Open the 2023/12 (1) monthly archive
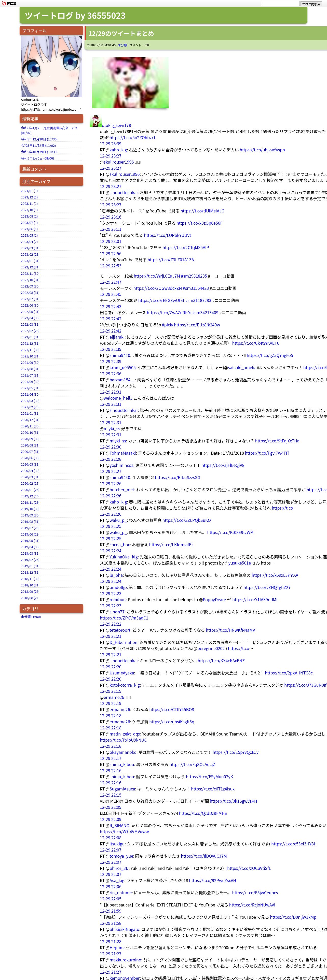Viewport: 327px width, 980px height. 29,197
